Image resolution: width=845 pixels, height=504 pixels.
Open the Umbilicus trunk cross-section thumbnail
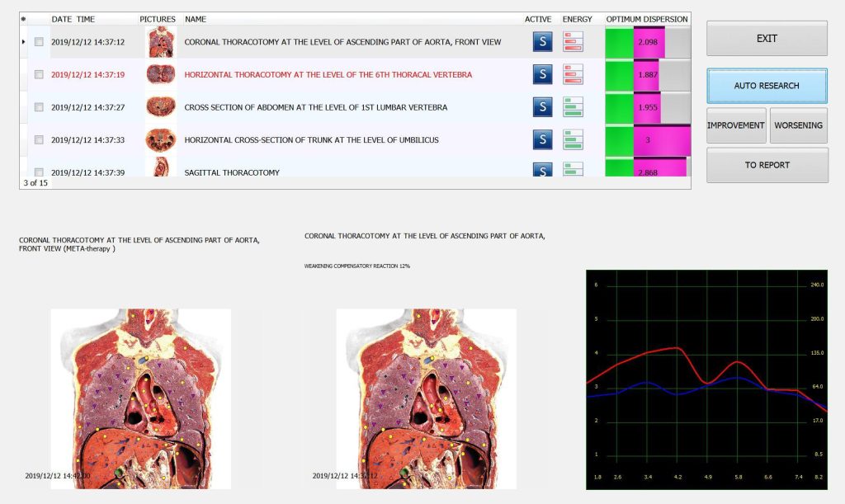161,139
